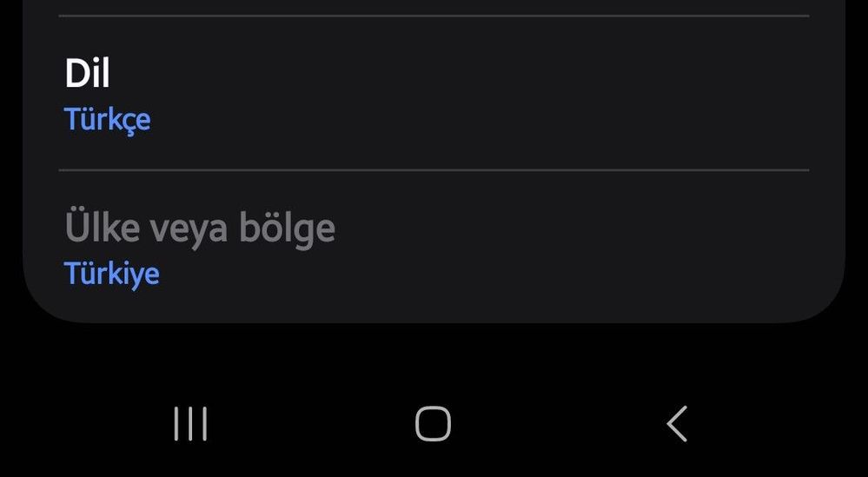Show recents via three vertical lines icon

point(190,424)
